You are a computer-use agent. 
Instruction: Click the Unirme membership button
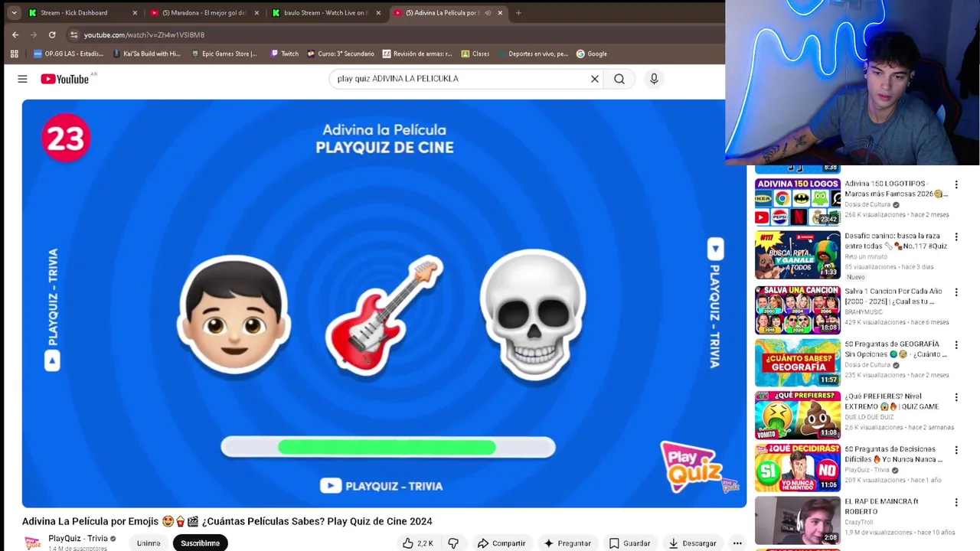[x=149, y=543]
